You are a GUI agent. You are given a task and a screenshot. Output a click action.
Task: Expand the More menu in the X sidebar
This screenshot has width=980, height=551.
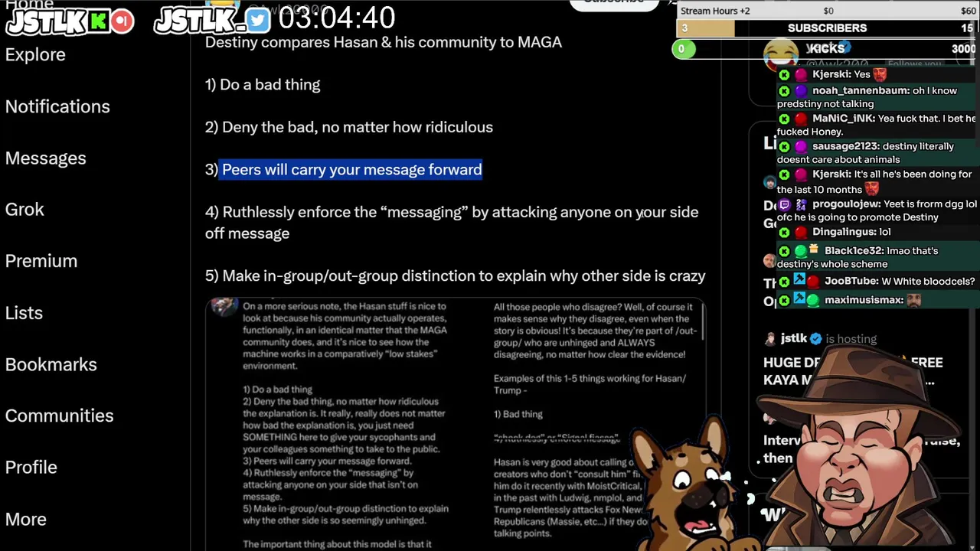pos(26,519)
